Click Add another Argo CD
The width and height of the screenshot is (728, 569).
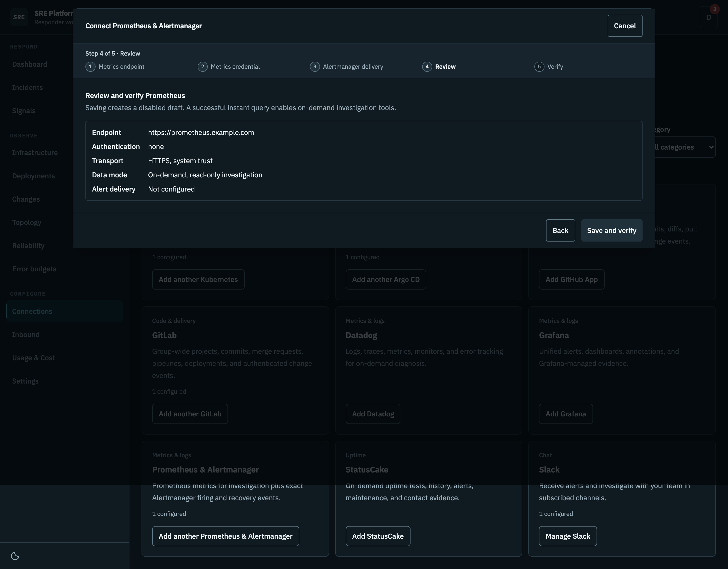pyautogui.click(x=386, y=279)
